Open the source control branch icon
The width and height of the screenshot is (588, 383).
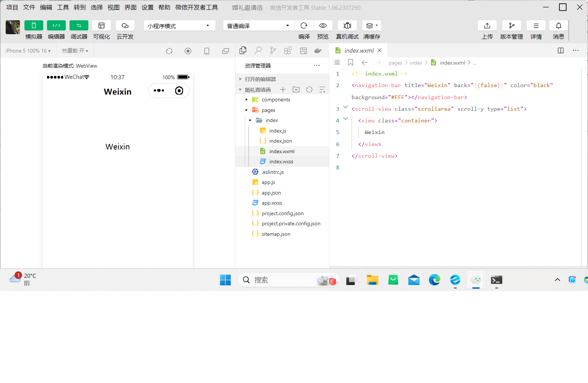pyautogui.click(x=273, y=50)
